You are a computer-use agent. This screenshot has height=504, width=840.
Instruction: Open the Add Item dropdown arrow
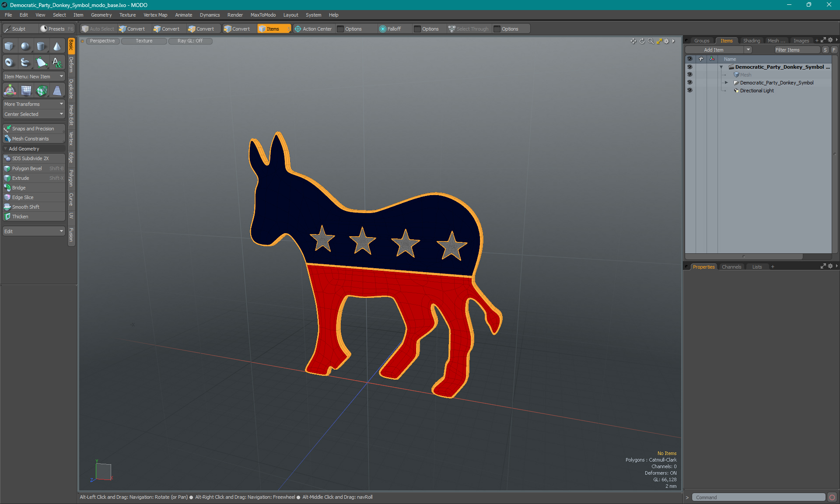pyautogui.click(x=749, y=50)
